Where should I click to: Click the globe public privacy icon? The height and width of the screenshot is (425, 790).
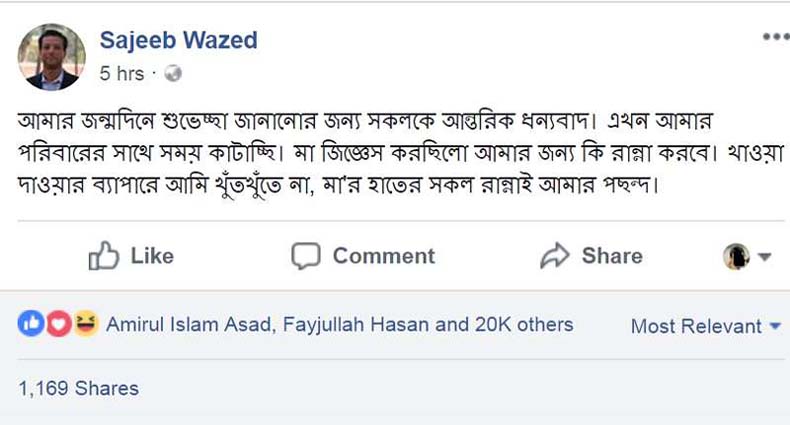[172, 73]
